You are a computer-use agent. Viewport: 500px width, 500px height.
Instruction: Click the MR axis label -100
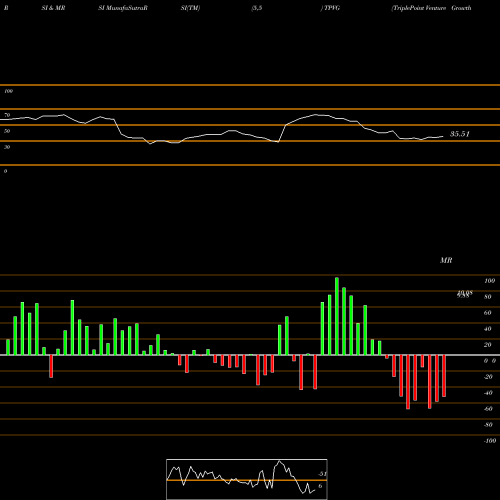click(x=490, y=441)
